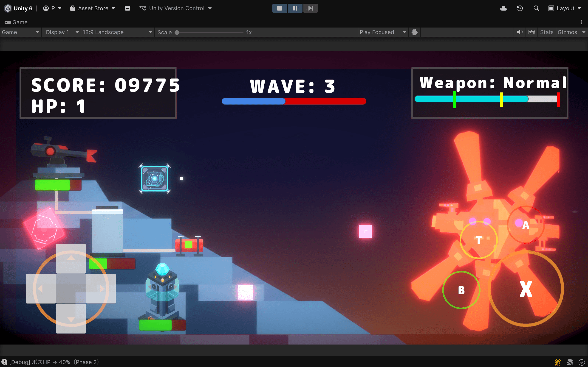Toggle the keyboard shortcuts icon in the Game toolbar

pos(532,32)
